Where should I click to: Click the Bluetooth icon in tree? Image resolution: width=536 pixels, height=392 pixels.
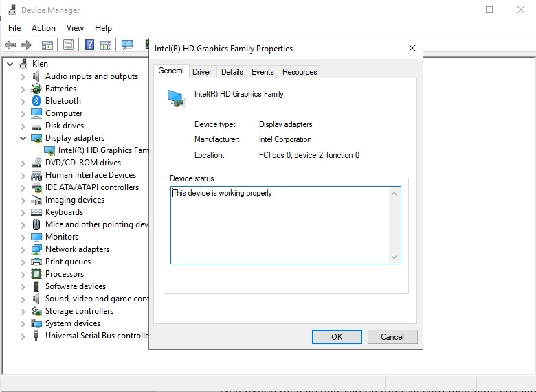point(36,101)
